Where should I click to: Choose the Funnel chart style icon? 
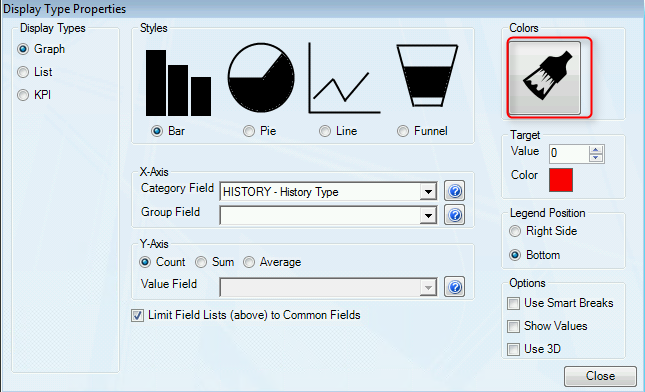[427, 76]
